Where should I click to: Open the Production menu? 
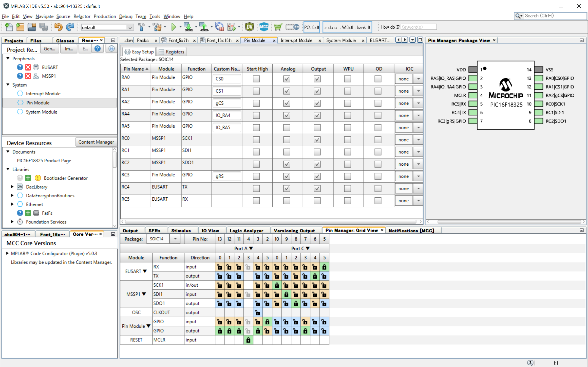pyautogui.click(x=105, y=16)
